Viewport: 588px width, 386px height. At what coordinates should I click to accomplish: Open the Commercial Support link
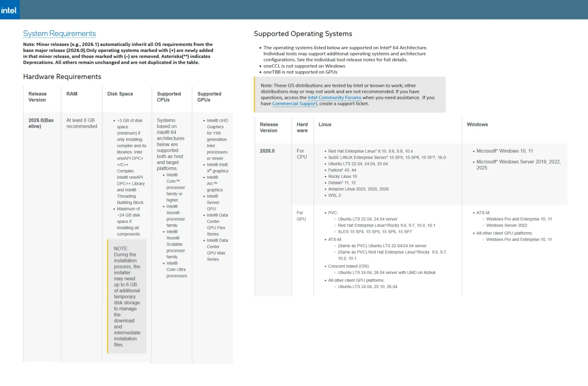click(x=294, y=103)
